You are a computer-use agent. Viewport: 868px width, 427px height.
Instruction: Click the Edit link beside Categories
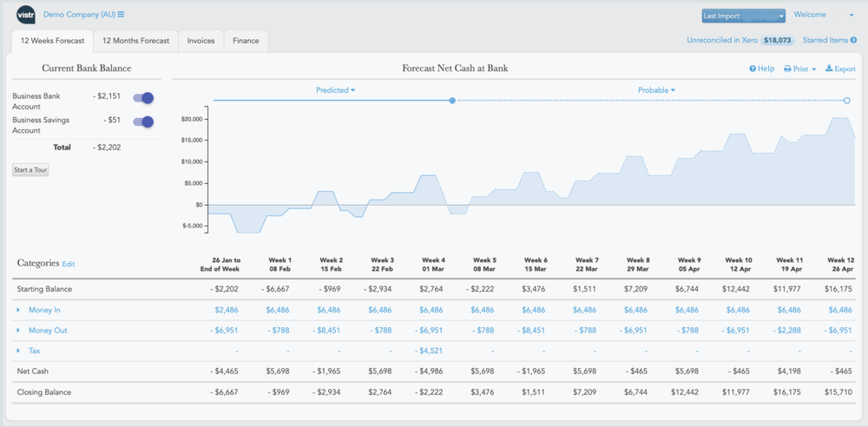pos(69,264)
